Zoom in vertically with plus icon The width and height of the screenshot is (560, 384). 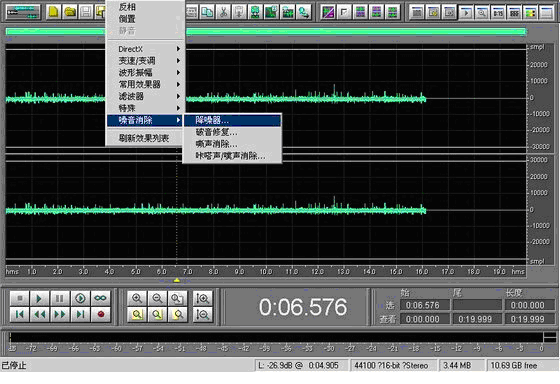coord(202,298)
